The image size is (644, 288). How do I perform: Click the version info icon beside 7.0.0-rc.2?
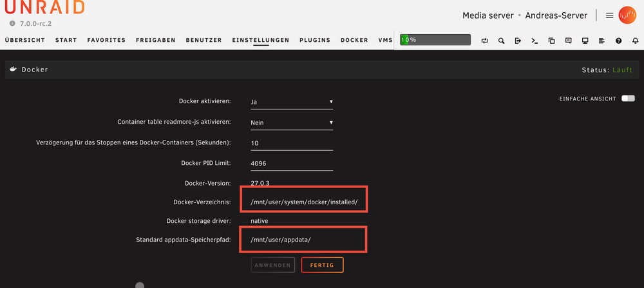tap(12, 23)
